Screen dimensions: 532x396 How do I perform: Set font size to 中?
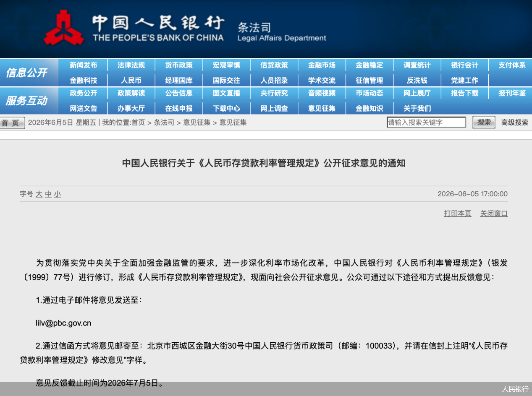48,194
